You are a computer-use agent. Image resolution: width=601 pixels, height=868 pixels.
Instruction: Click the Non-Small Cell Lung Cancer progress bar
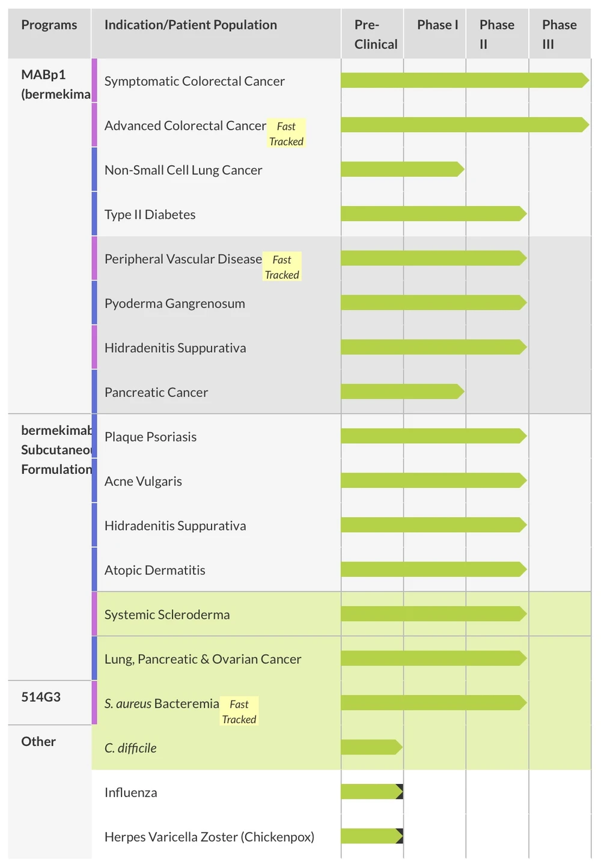[x=401, y=169]
